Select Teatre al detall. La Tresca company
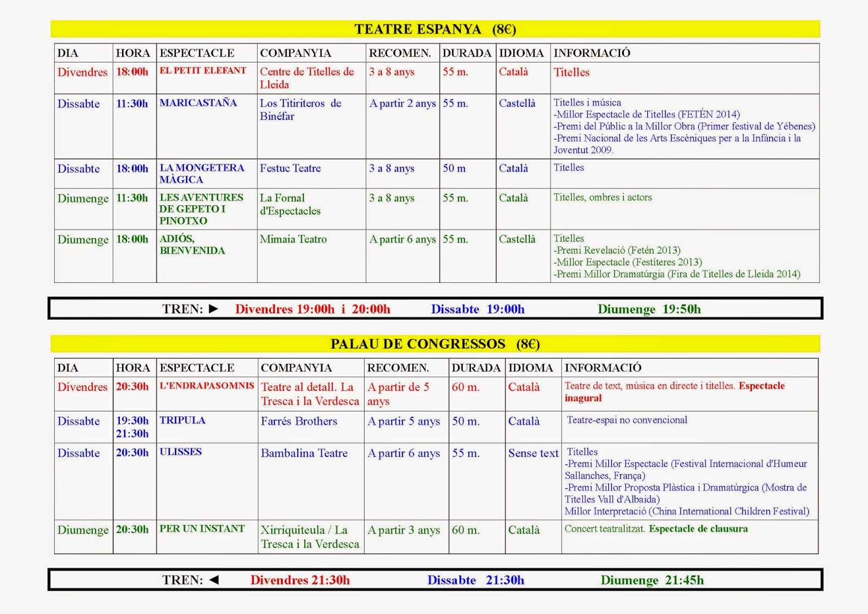Image resolution: width=868 pixels, height=614 pixels. click(310, 394)
